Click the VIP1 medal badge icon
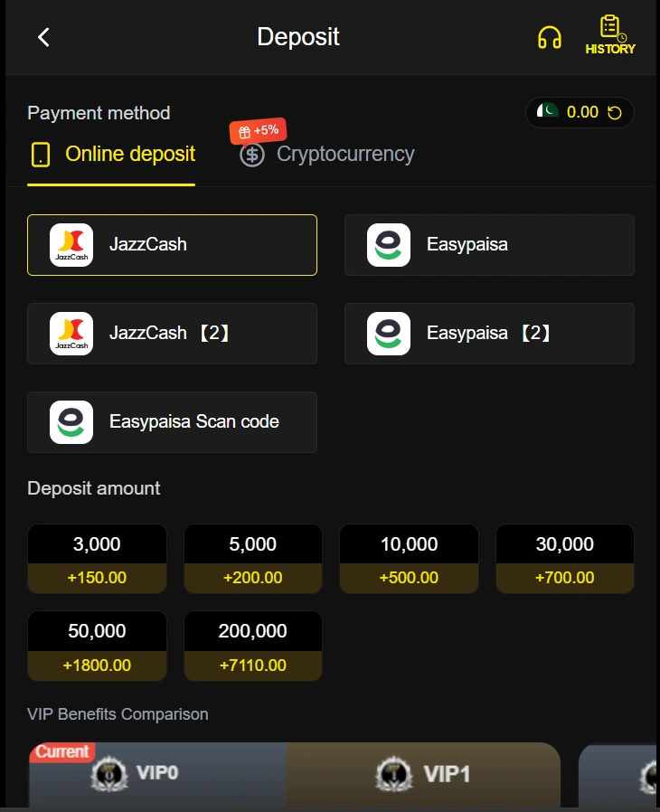This screenshot has height=812, width=660. (394, 774)
